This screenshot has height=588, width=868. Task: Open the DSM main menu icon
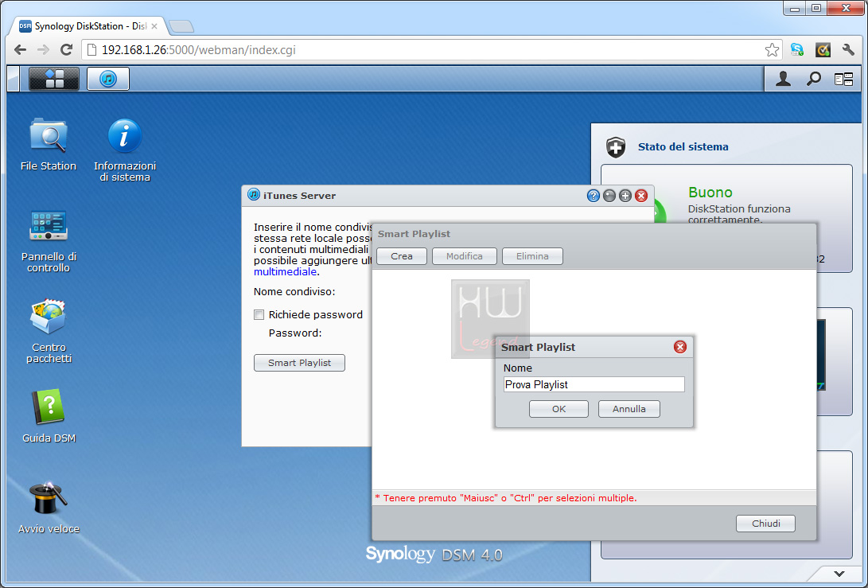pyautogui.click(x=53, y=79)
